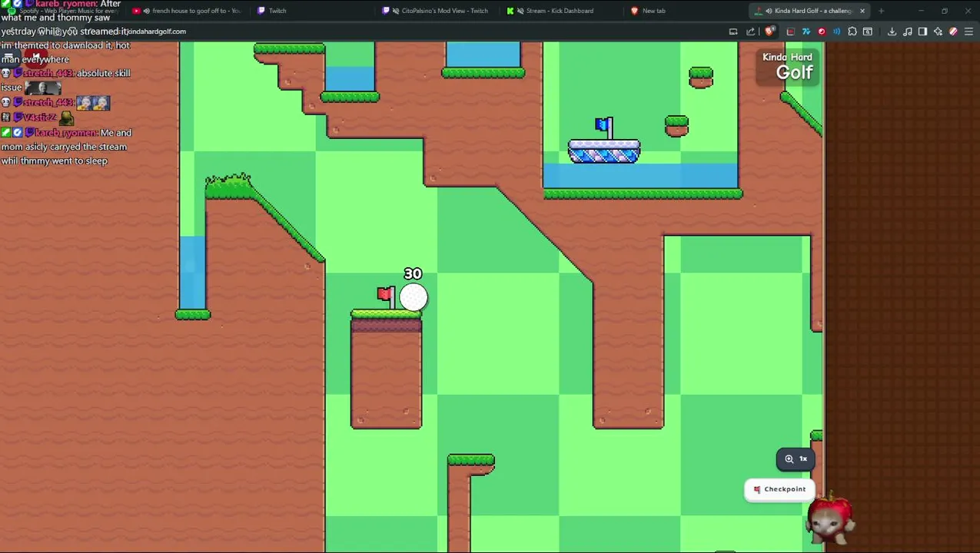Click the blue sound waves extension icon
Image resolution: width=980 pixels, height=553 pixels.
click(x=836, y=31)
